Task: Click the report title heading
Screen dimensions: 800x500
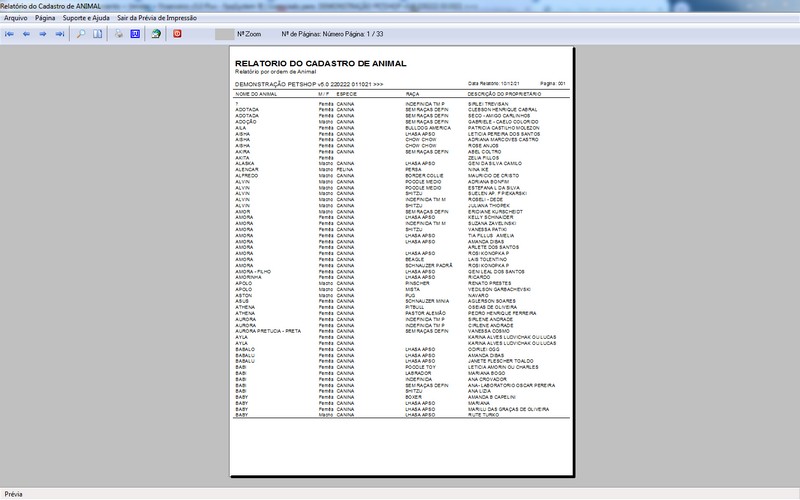Action: pyautogui.click(x=301, y=64)
